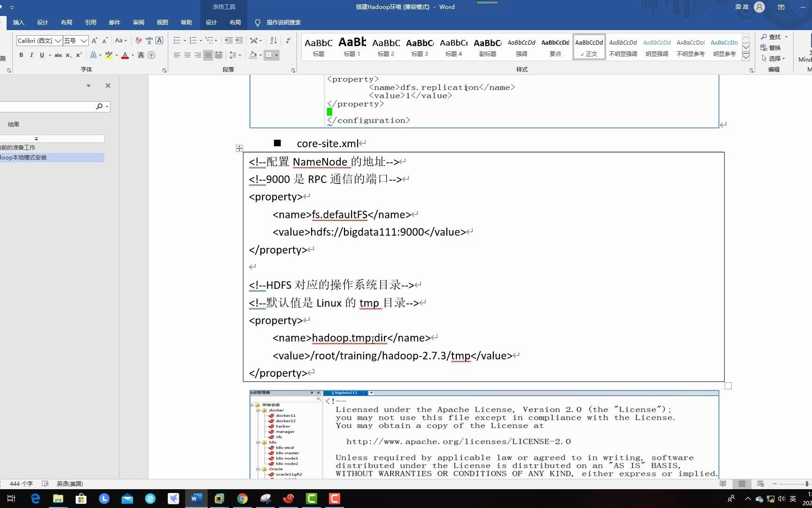Image resolution: width=812 pixels, height=508 pixels.
Task: Select center alignment
Action: point(187,55)
